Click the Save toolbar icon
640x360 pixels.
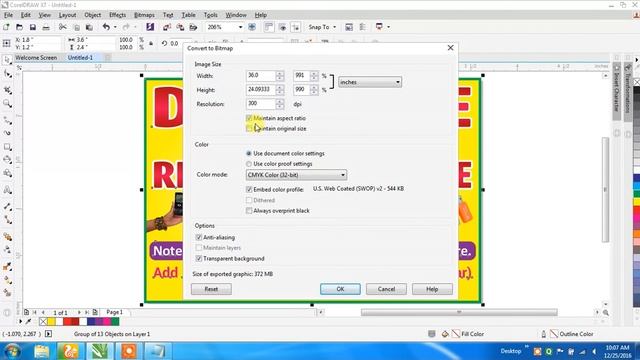[33, 27]
